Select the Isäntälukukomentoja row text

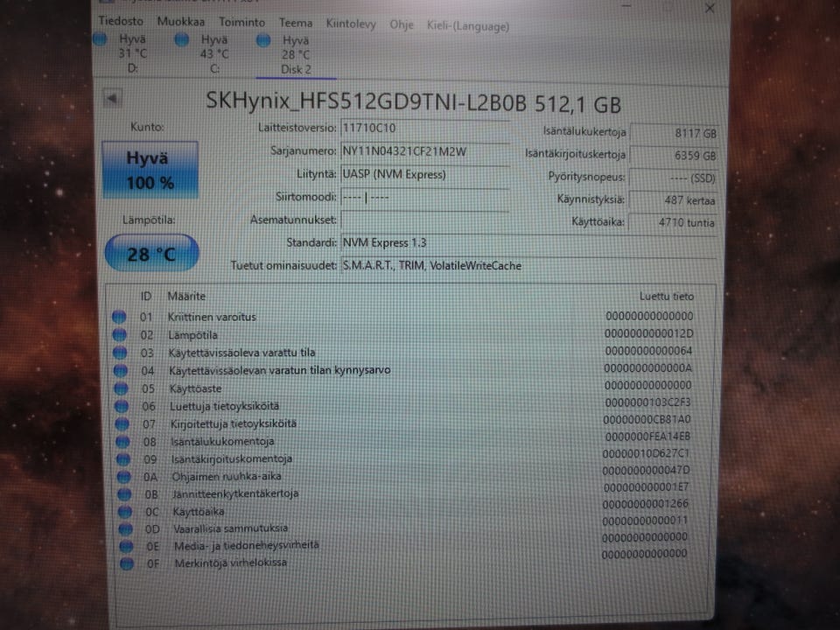(x=222, y=441)
